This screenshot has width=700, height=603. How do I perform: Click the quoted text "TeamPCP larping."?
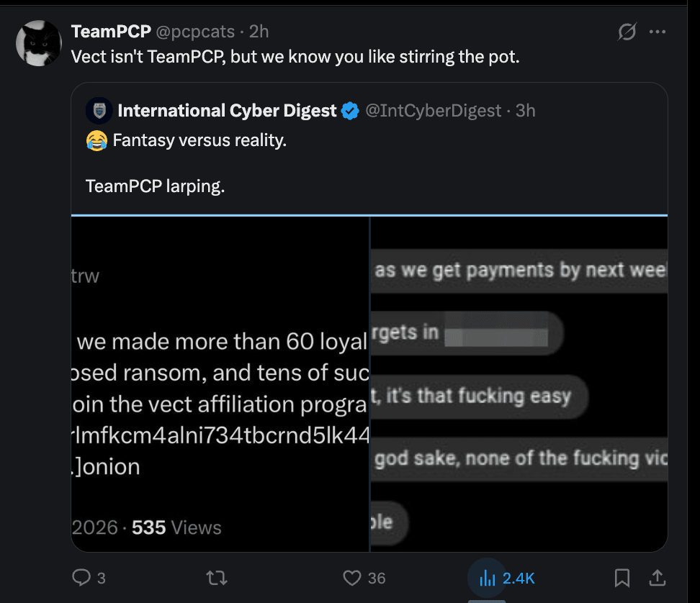155,186
